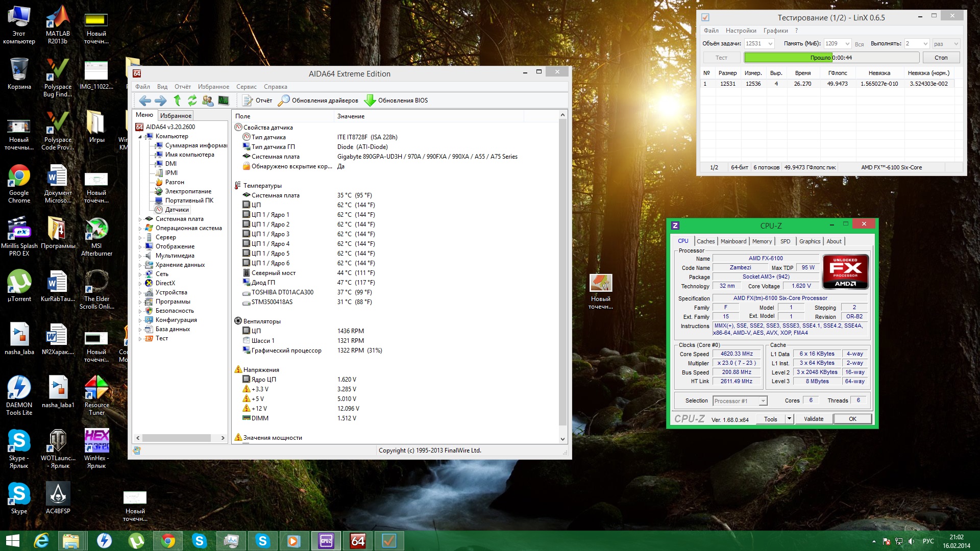Image resolution: width=980 pixels, height=551 pixels.
Task: Click the green up-level arrow icon
Action: coord(177,101)
